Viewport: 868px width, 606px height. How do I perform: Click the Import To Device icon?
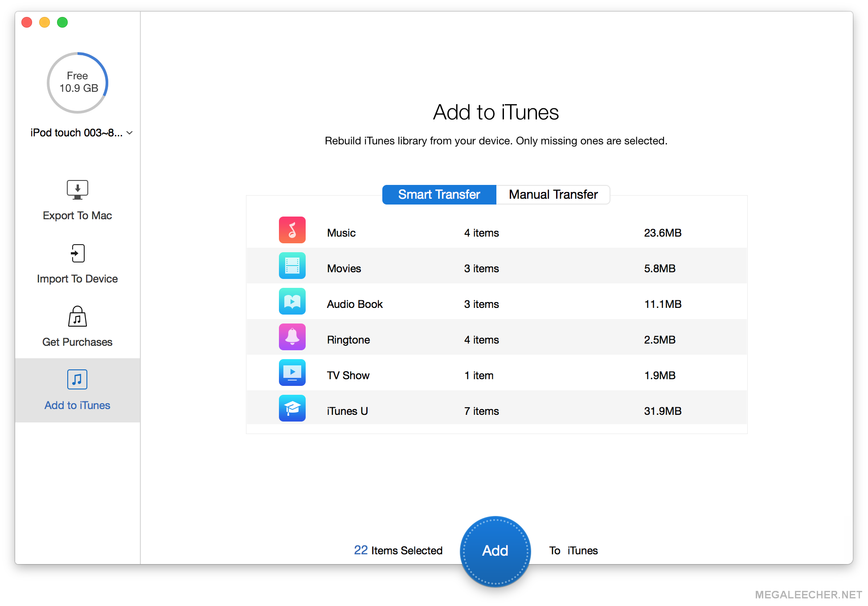(78, 253)
